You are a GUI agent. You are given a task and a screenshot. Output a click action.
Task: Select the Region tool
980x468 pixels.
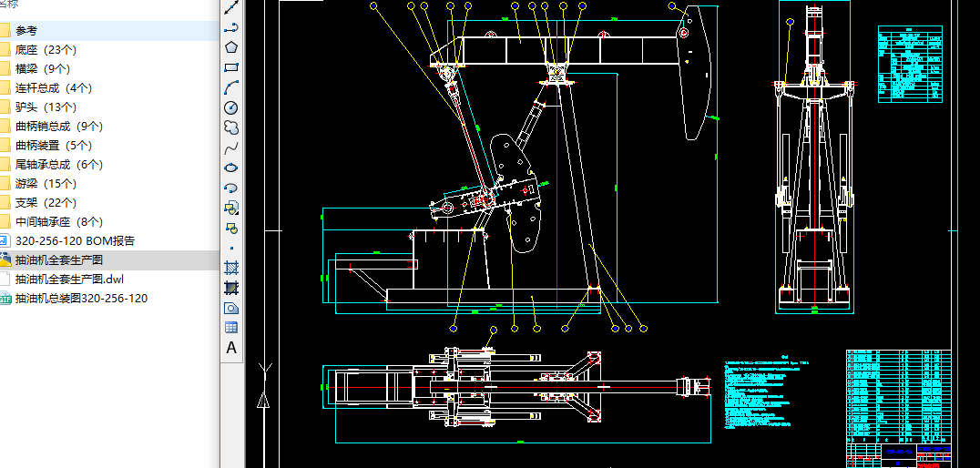point(231,308)
